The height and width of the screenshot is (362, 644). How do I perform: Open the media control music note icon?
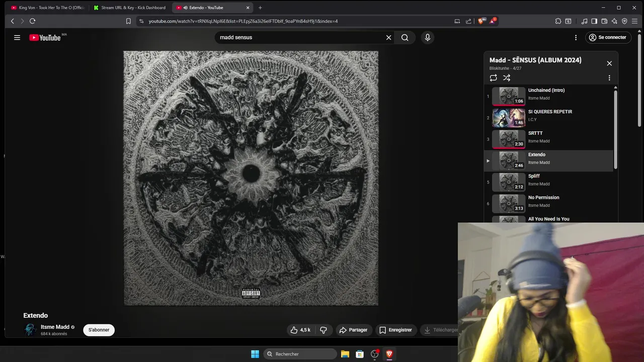584,21
